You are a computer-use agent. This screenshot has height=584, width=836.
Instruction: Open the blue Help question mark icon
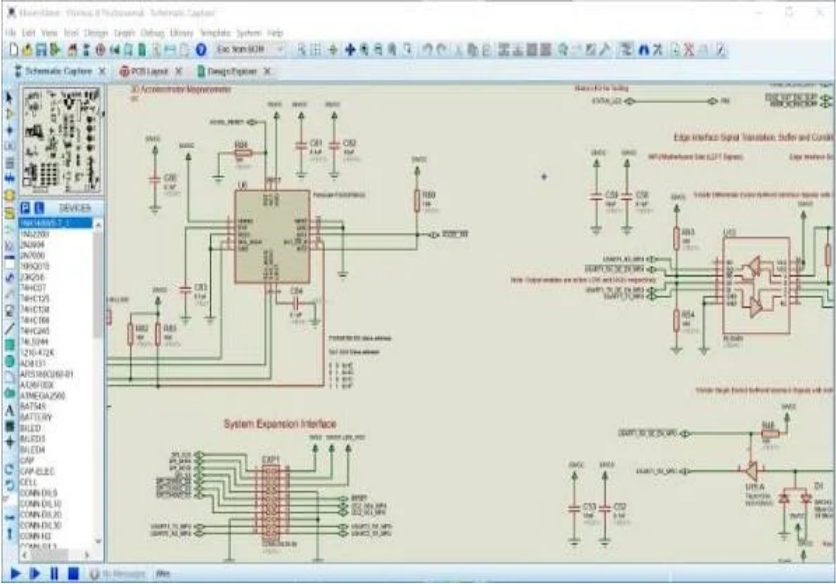(201, 50)
